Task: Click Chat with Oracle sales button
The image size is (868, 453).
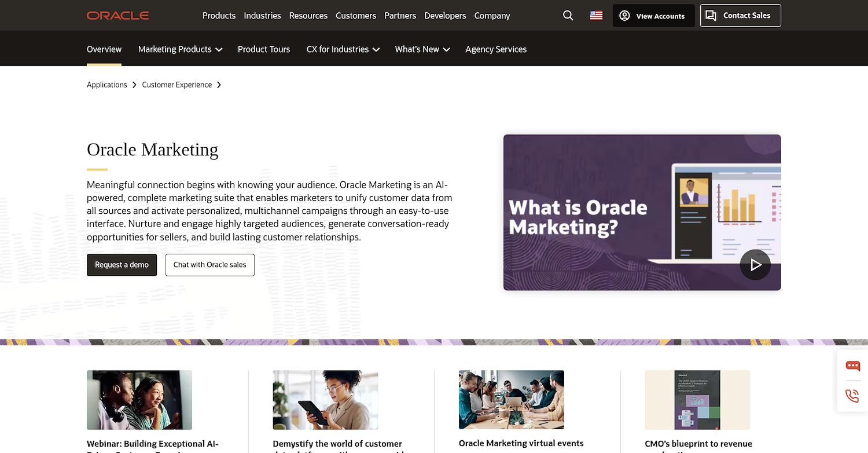Action: pyautogui.click(x=210, y=265)
